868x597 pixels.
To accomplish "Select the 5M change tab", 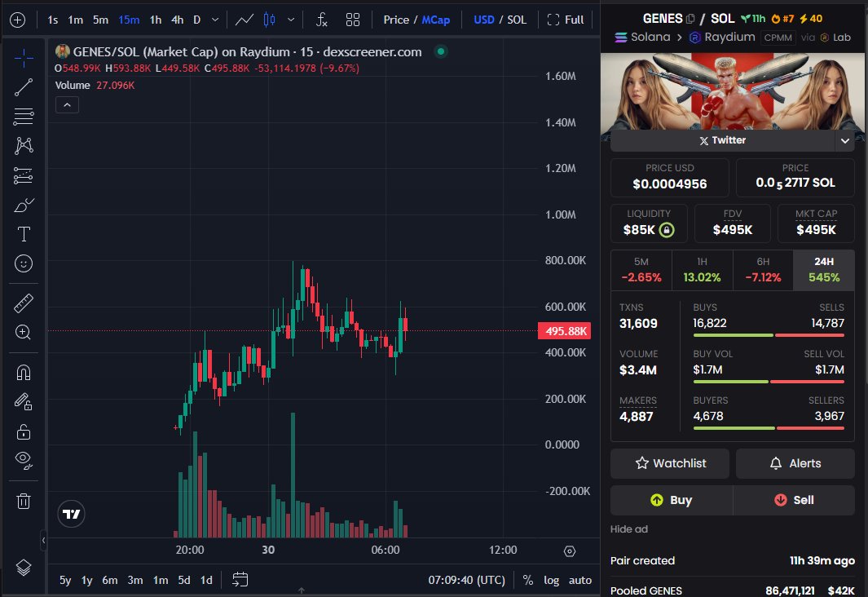I will pyautogui.click(x=641, y=270).
